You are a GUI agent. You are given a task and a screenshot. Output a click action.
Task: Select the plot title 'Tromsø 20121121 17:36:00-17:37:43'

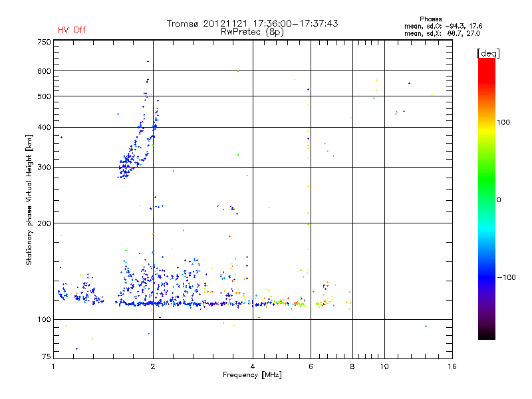[x=252, y=23]
